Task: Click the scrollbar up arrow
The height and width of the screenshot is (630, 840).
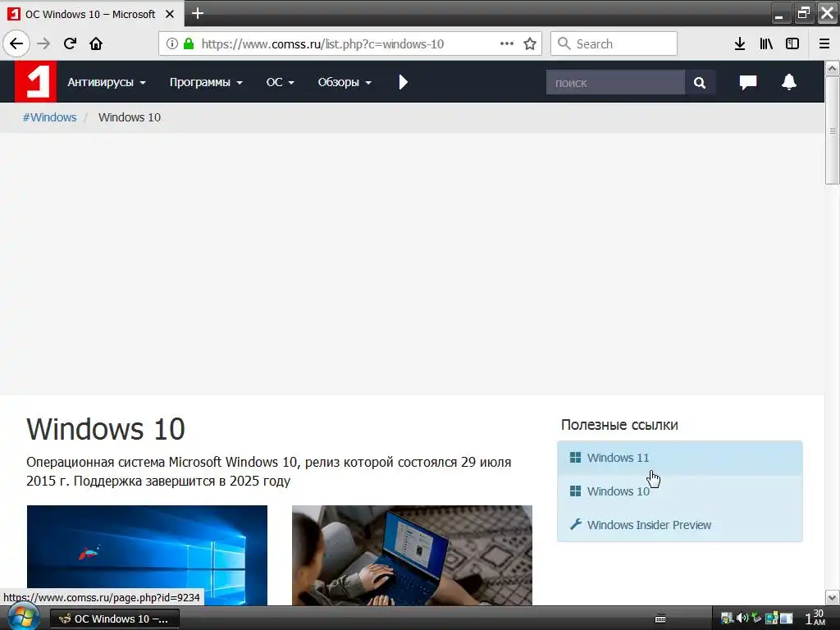Action: (832, 68)
